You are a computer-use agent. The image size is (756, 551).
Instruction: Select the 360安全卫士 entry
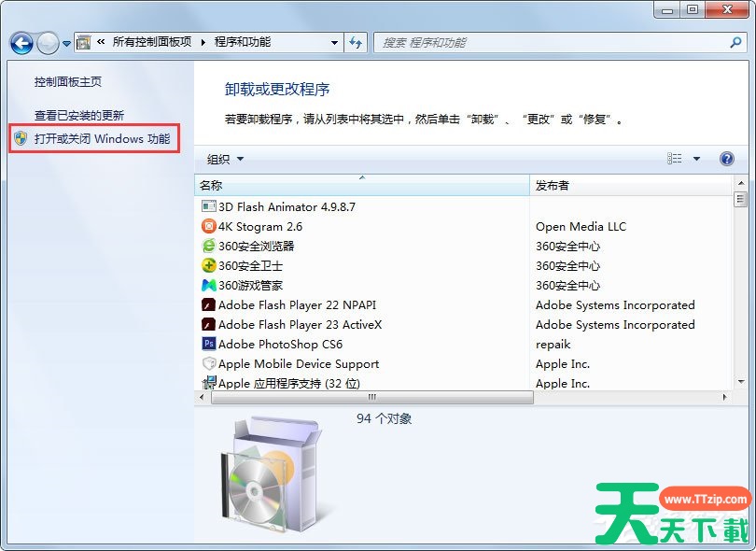click(x=250, y=265)
